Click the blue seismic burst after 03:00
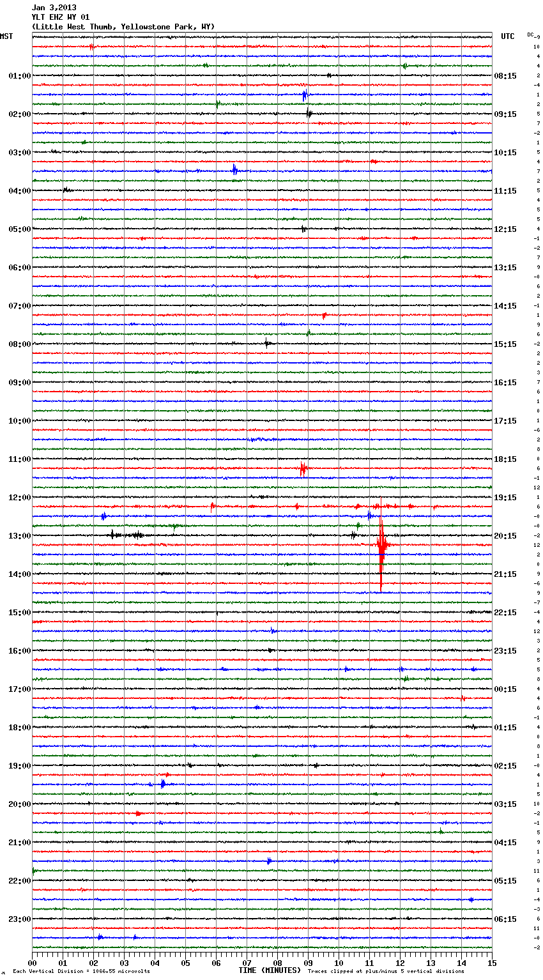This screenshot has height=980, width=543. [x=235, y=170]
